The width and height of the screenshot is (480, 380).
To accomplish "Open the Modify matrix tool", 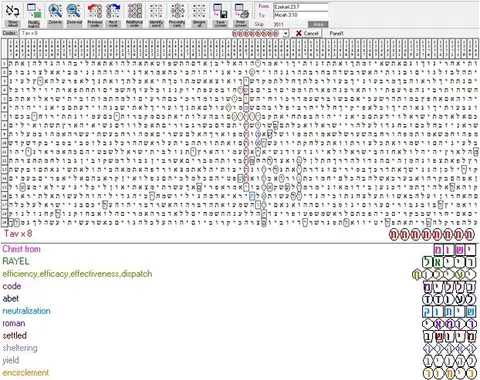I will pyautogui.click(x=34, y=14).
